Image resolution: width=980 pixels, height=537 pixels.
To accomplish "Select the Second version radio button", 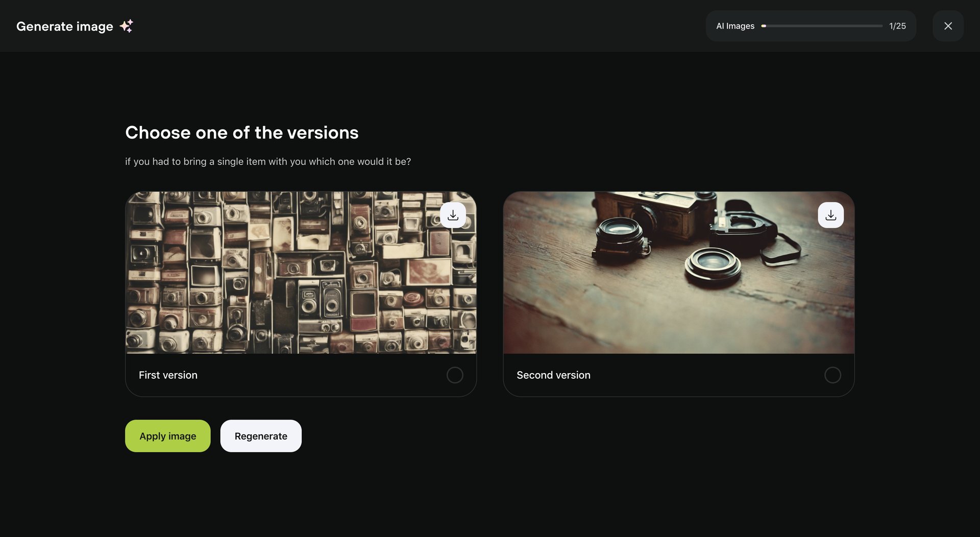I will pos(832,375).
